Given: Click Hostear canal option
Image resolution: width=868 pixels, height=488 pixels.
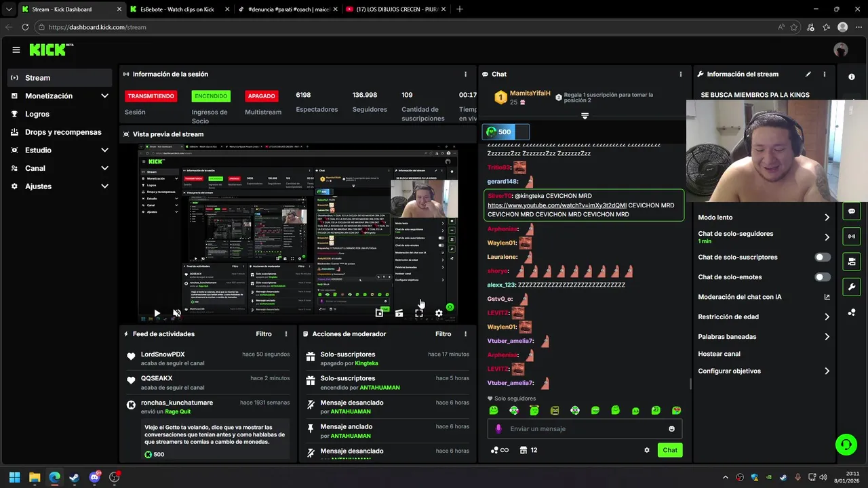Looking at the screenshot, I should pyautogui.click(x=719, y=354).
